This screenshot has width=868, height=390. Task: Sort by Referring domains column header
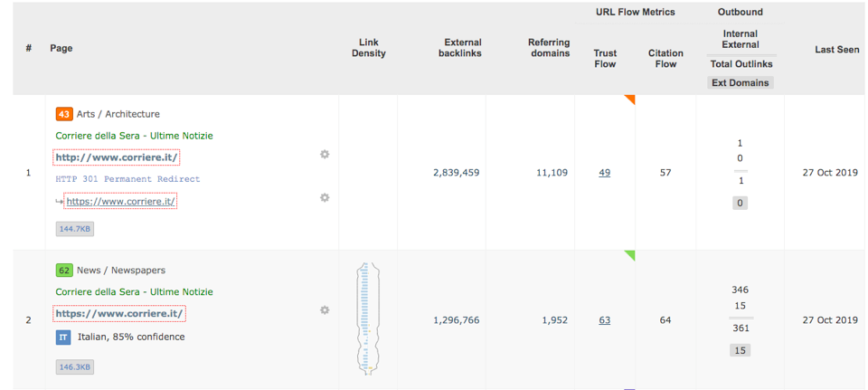[x=549, y=48]
